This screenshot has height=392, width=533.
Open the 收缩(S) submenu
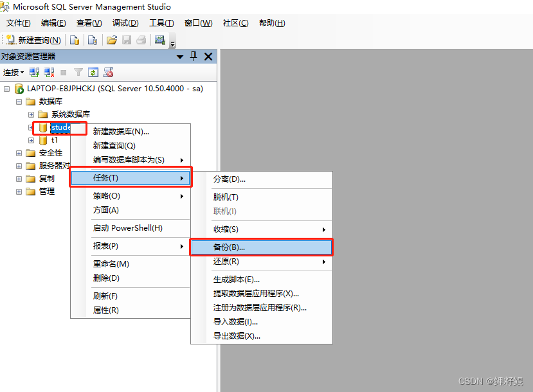pyautogui.click(x=262, y=229)
